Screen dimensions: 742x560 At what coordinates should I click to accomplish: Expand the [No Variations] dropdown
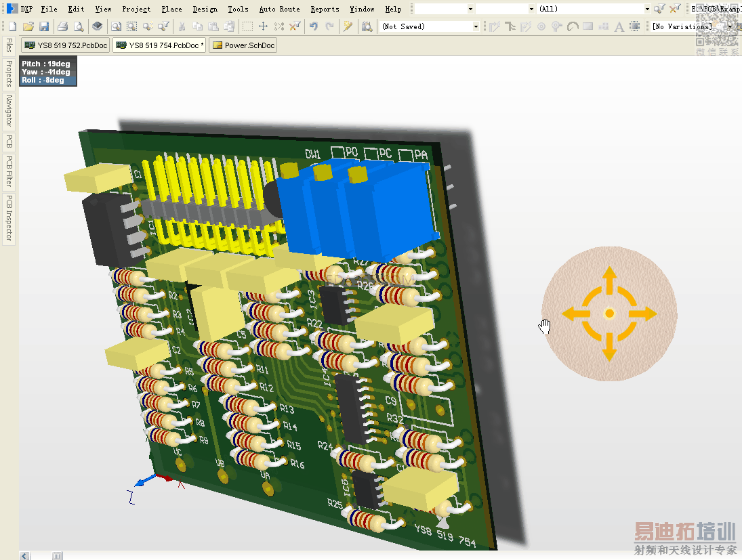click(730, 26)
